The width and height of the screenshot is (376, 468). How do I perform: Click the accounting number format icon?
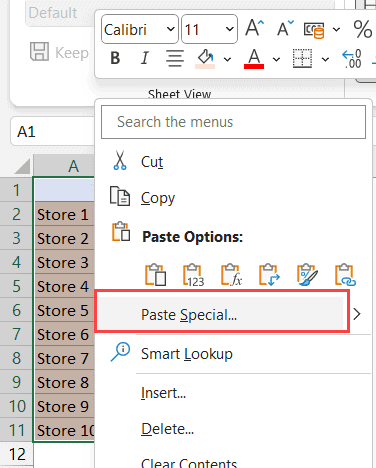(x=314, y=30)
